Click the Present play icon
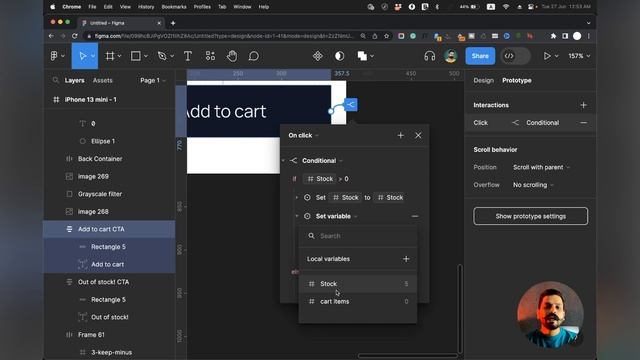 [x=547, y=56]
